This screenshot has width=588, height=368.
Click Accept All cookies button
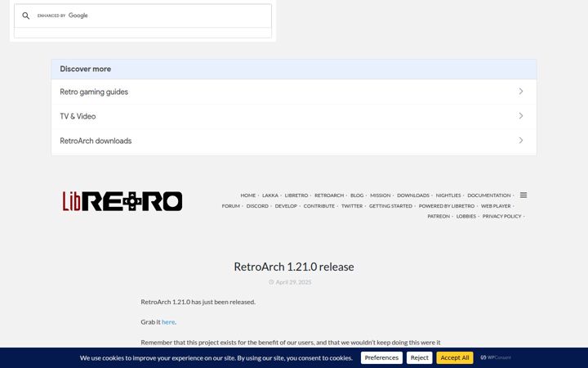coord(455,357)
